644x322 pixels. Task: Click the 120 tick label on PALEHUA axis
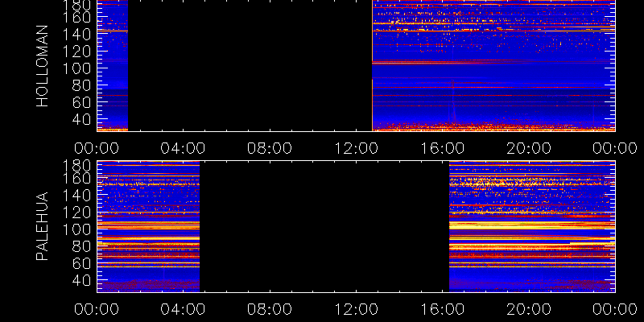[76, 213]
